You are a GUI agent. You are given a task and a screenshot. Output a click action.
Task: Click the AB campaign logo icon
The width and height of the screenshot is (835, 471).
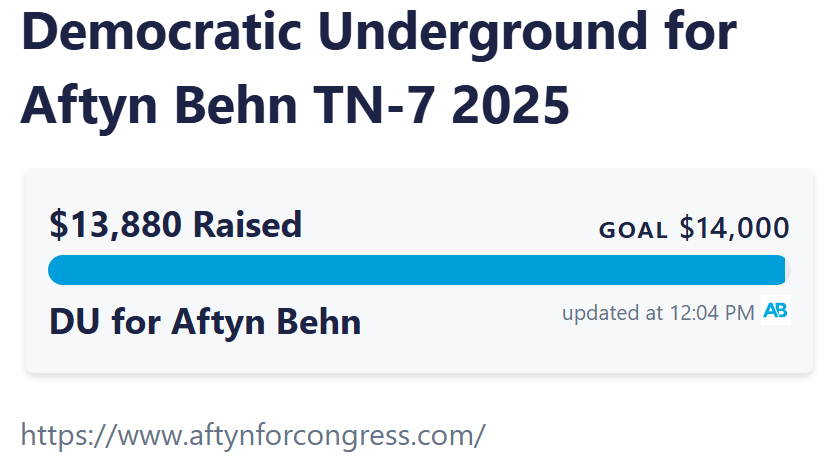pyautogui.click(x=775, y=312)
